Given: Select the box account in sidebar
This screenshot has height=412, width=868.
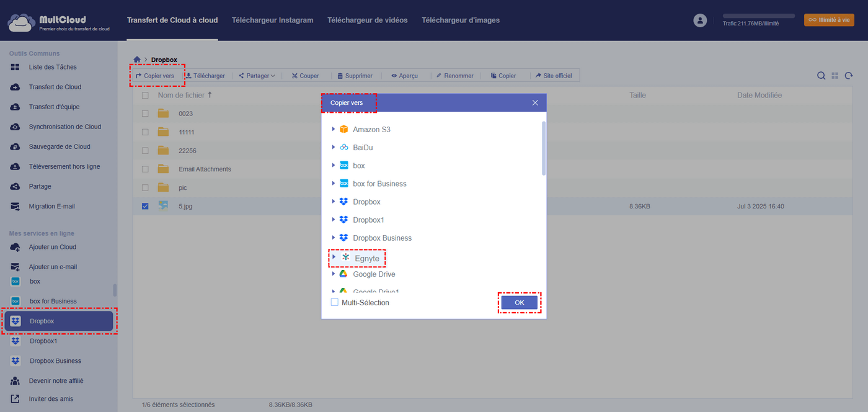Looking at the screenshot, I should click(x=35, y=281).
